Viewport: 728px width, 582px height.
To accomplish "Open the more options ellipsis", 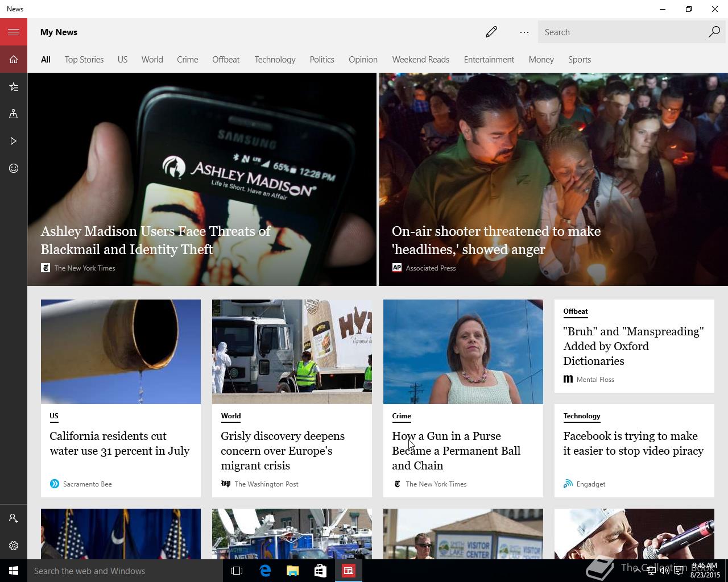I will click(524, 32).
